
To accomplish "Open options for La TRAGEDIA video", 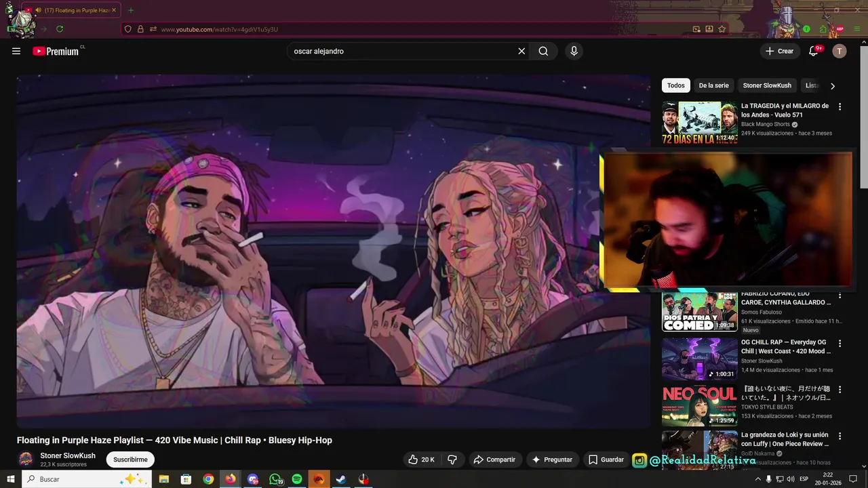I will coord(840,106).
